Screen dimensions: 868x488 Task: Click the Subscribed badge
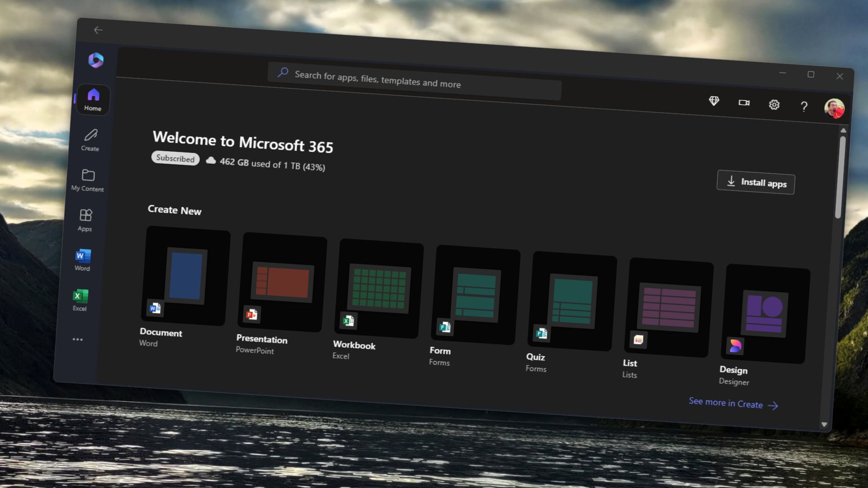(175, 159)
